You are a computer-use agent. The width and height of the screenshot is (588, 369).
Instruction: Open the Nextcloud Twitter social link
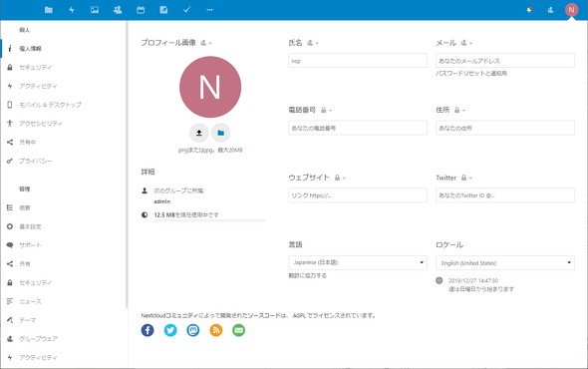(x=170, y=330)
